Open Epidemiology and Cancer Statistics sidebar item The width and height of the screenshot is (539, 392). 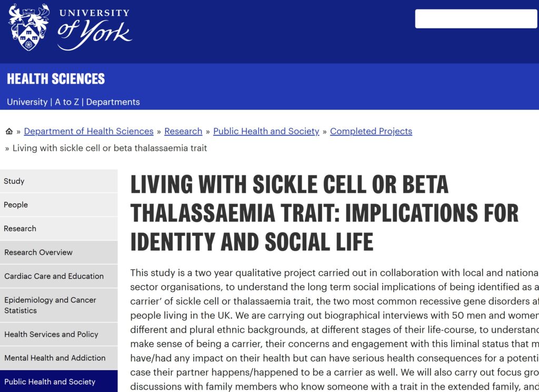tap(59, 305)
